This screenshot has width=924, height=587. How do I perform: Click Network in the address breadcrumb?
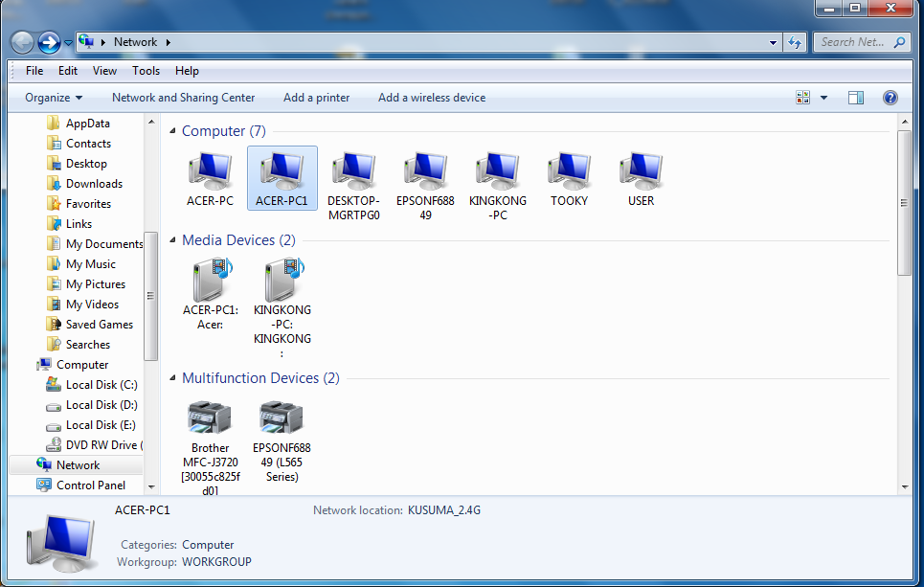(136, 42)
